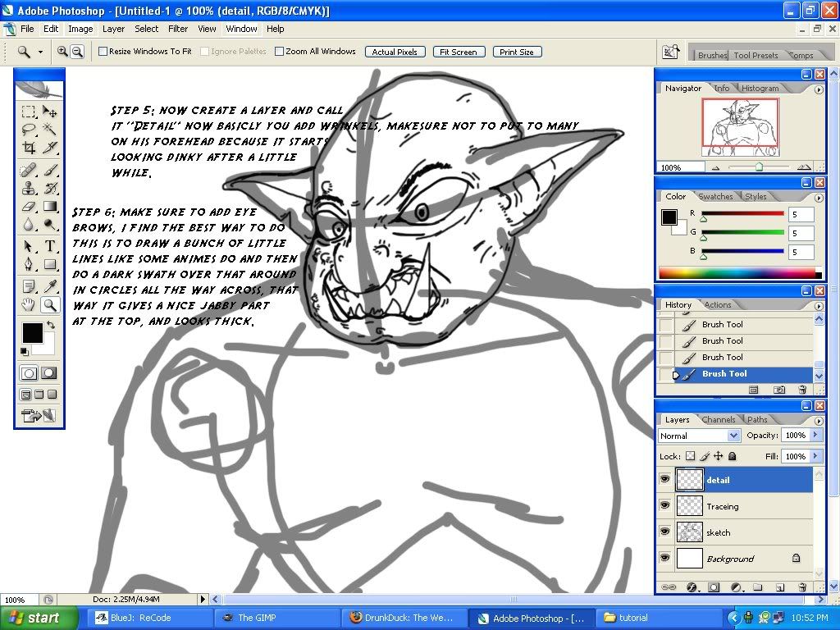Select the Pen tool

point(29,264)
